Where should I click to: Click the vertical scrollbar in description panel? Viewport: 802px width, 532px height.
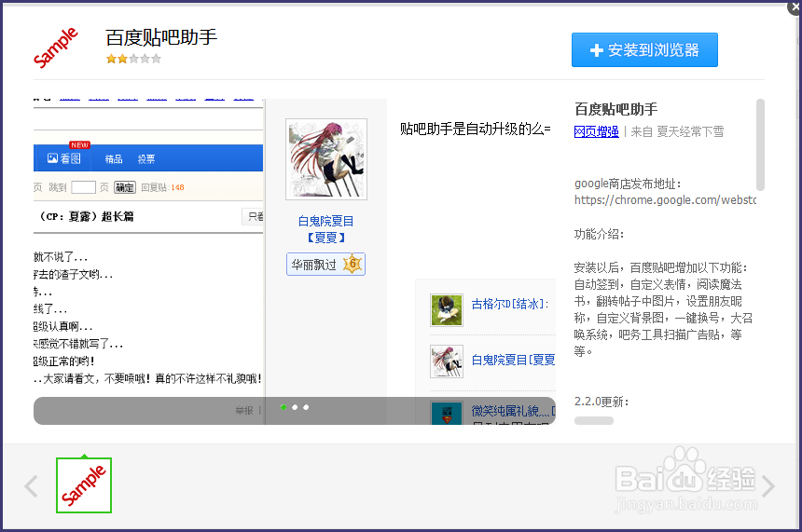760,145
